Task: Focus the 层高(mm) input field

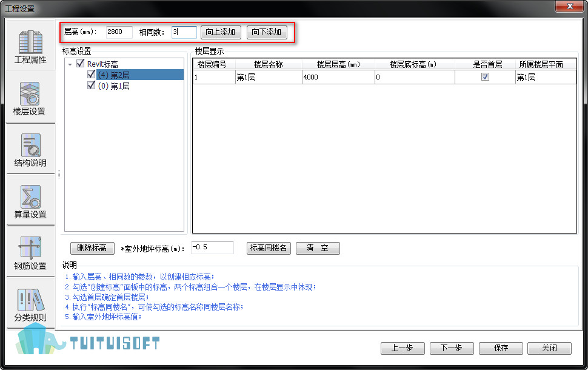Action: coord(119,32)
